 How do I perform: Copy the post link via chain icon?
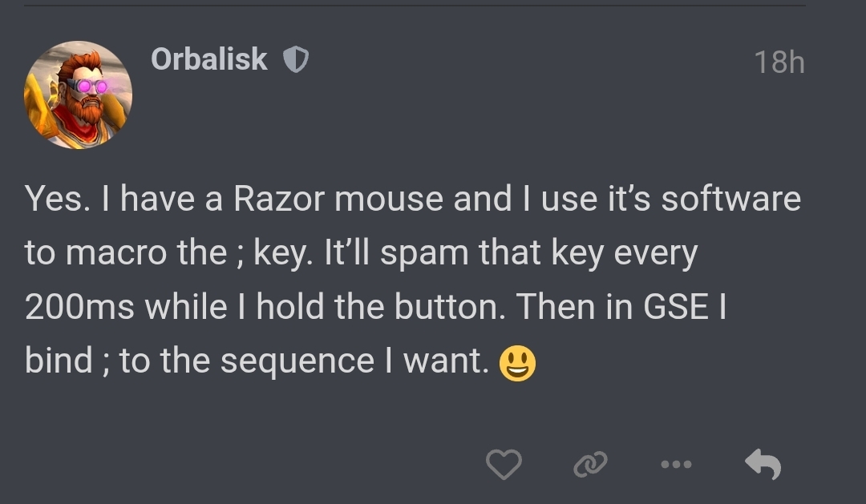(x=590, y=464)
